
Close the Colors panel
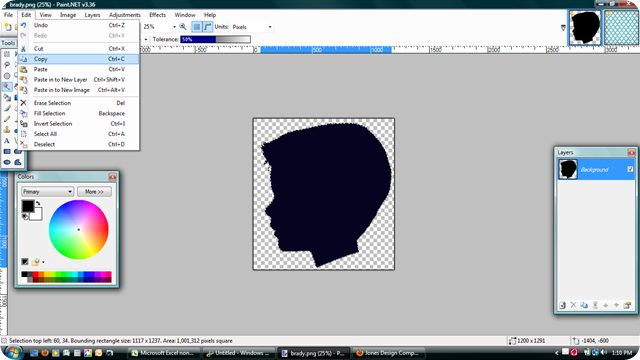coord(112,177)
